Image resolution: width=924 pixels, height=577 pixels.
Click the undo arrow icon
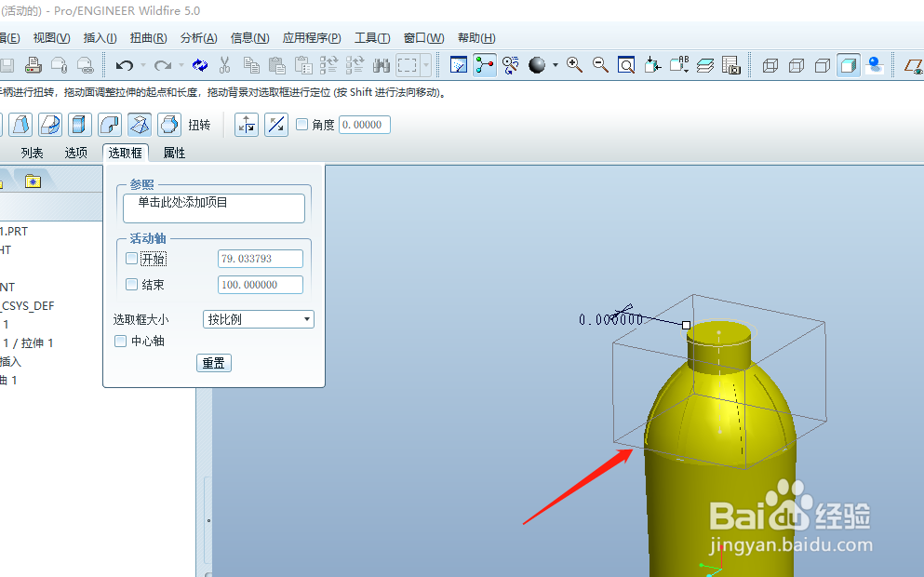coord(124,65)
